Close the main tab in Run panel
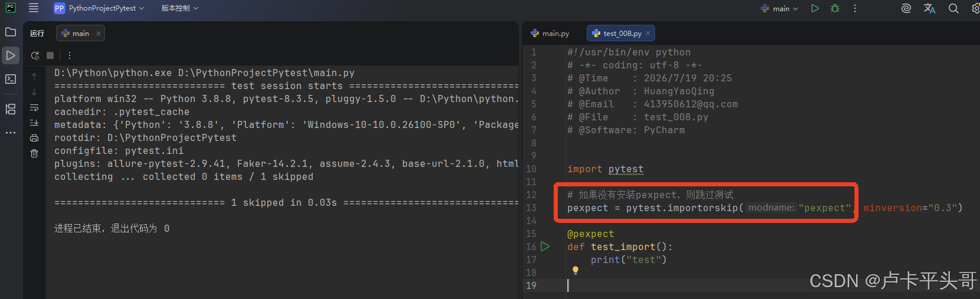This screenshot has height=299, width=980. click(x=98, y=34)
